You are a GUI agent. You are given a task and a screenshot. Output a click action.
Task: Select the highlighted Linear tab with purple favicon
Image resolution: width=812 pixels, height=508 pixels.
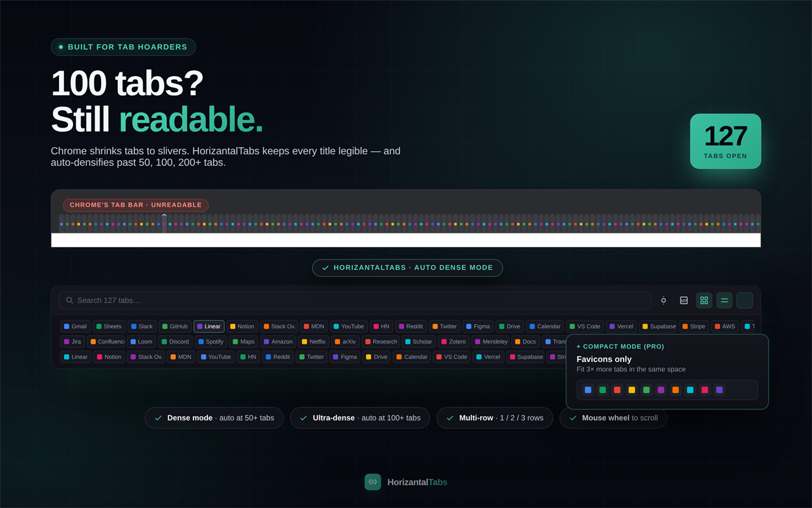click(x=209, y=326)
